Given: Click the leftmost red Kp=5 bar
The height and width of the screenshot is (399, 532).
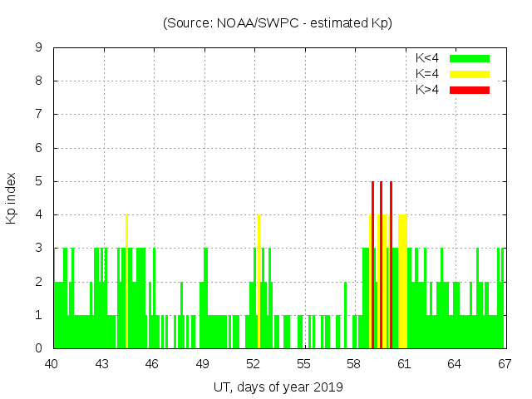Looking at the screenshot, I should point(372,266).
